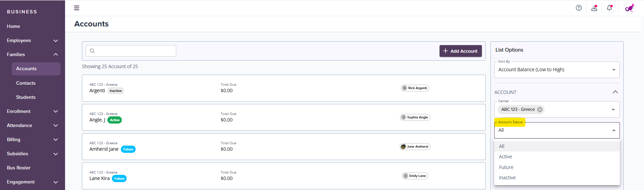Open the Contacts sidebar page
Viewport: 644px width, 190px height.
(x=26, y=83)
